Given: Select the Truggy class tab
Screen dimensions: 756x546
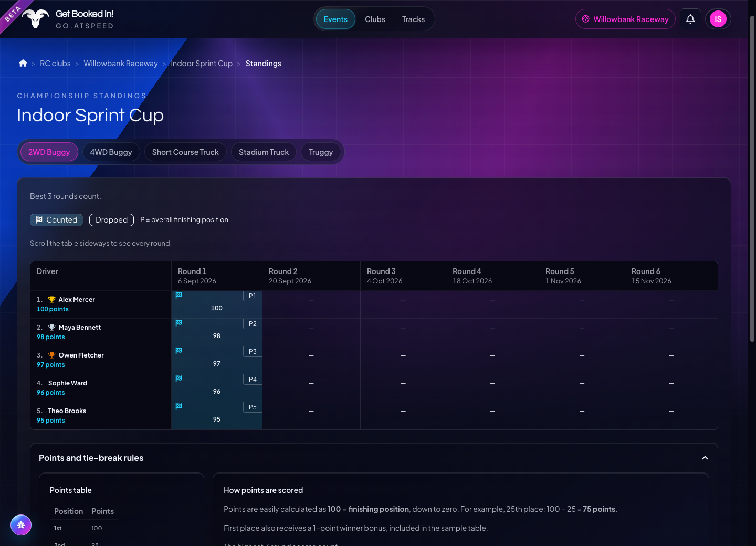Looking at the screenshot, I should pos(321,152).
